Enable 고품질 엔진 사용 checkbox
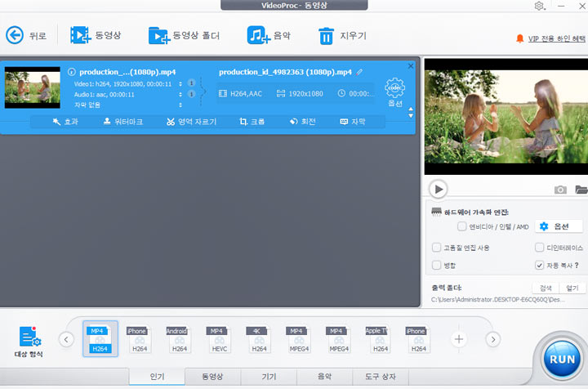588x389 pixels. click(436, 248)
